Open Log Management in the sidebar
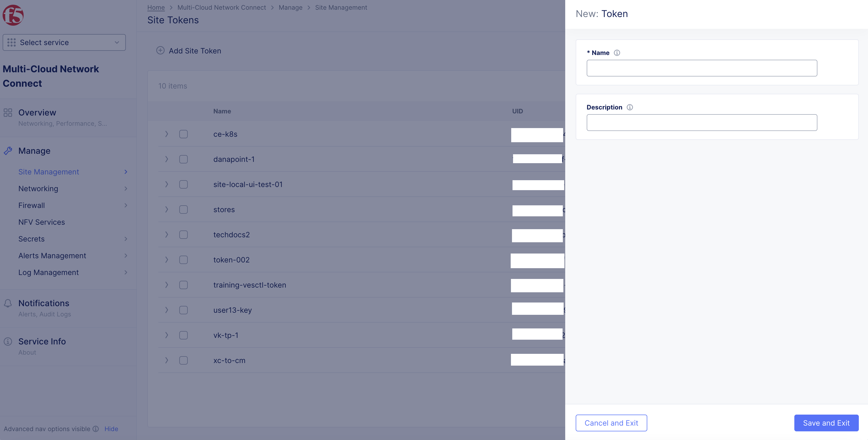This screenshot has height=440, width=868. click(x=48, y=272)
